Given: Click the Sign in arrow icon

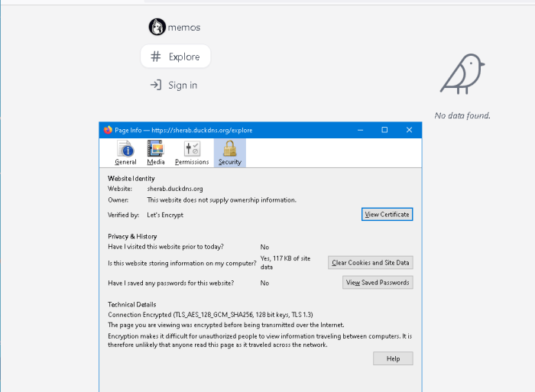Looking at the screenshot, I should point(156,85).
